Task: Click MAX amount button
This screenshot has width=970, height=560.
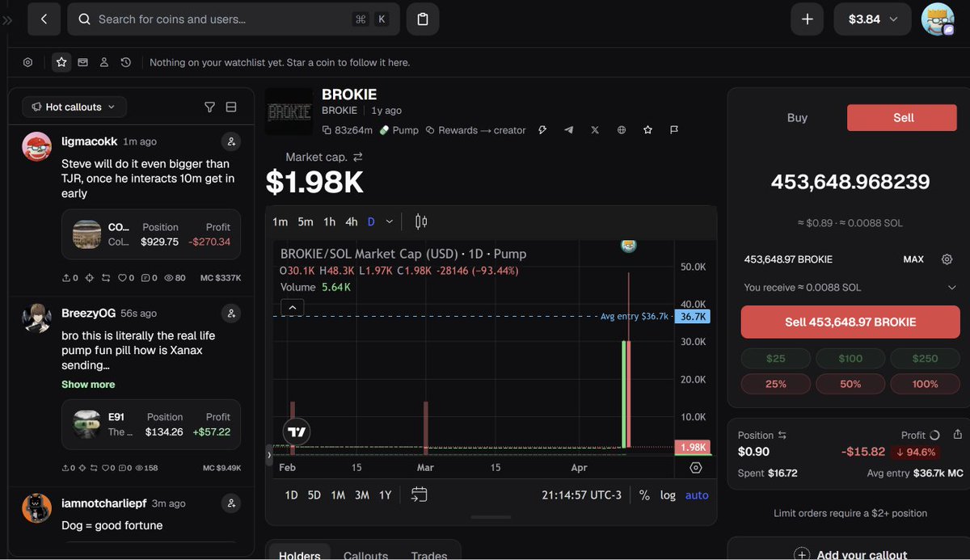Action: click(913, 259)
